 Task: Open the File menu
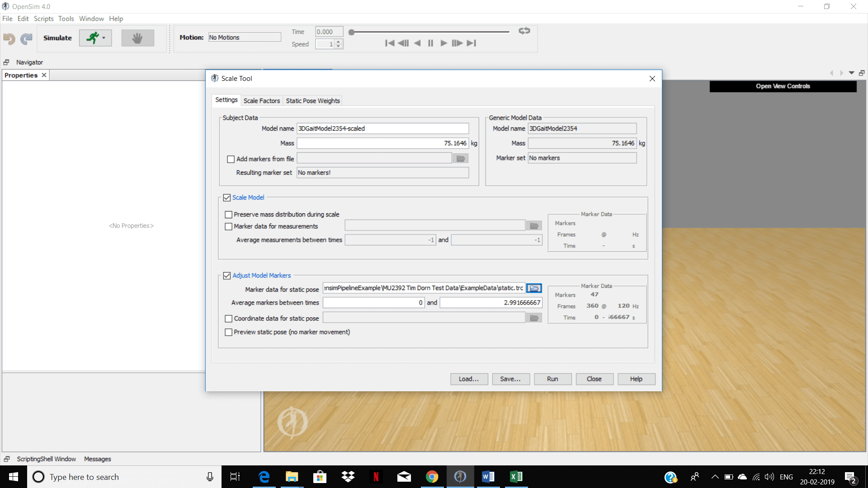[7, 19]
